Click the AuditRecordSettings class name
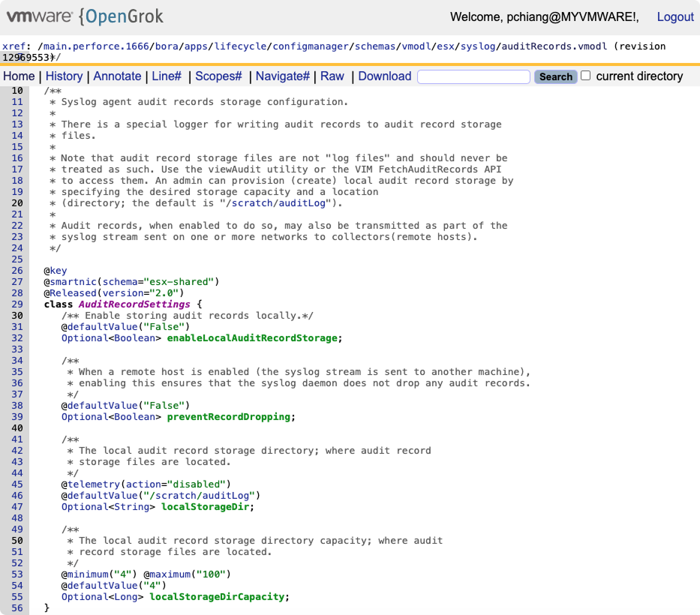 point(134,304)
